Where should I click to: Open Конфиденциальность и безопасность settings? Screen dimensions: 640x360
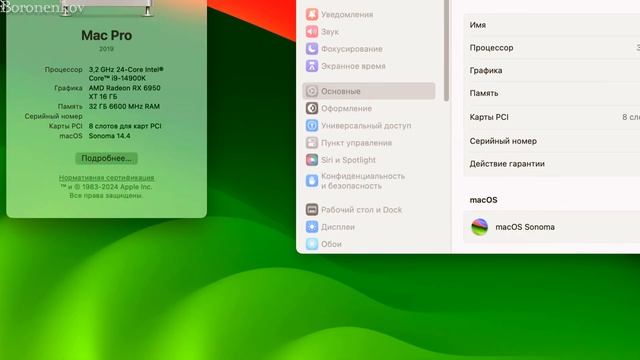point(369,180)
